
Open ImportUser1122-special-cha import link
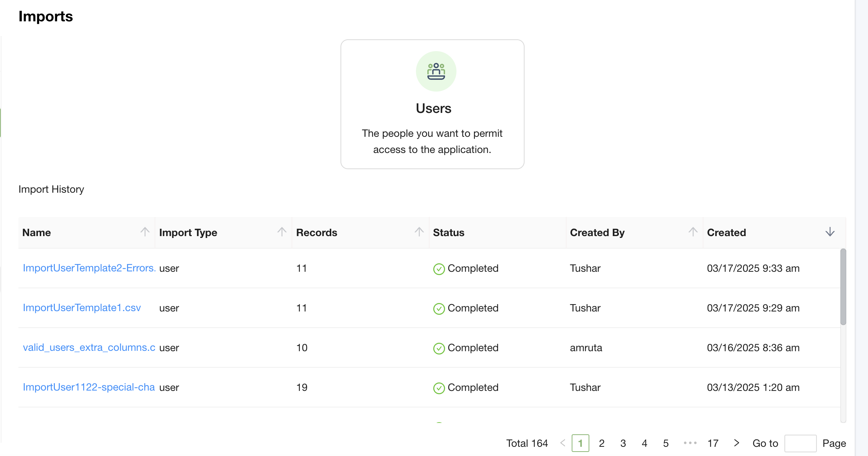click(89, 387)
